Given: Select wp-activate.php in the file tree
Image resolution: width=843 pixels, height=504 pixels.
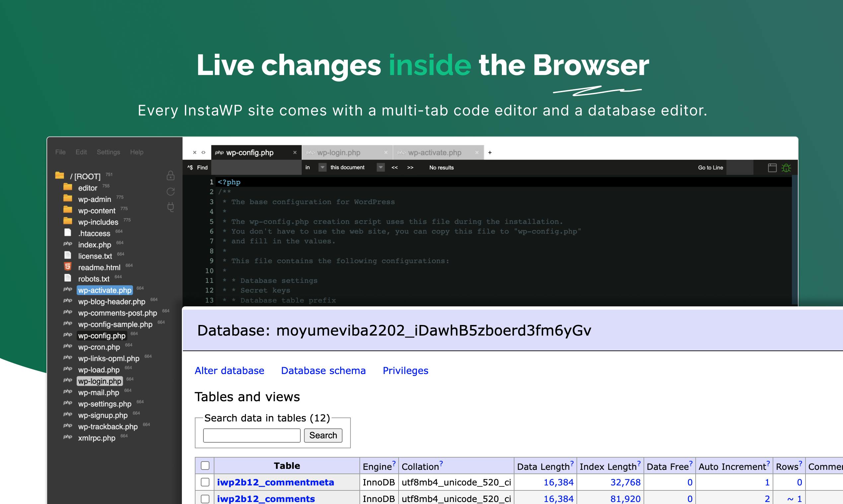Looking at the screenshot, I should pos(105,290).
